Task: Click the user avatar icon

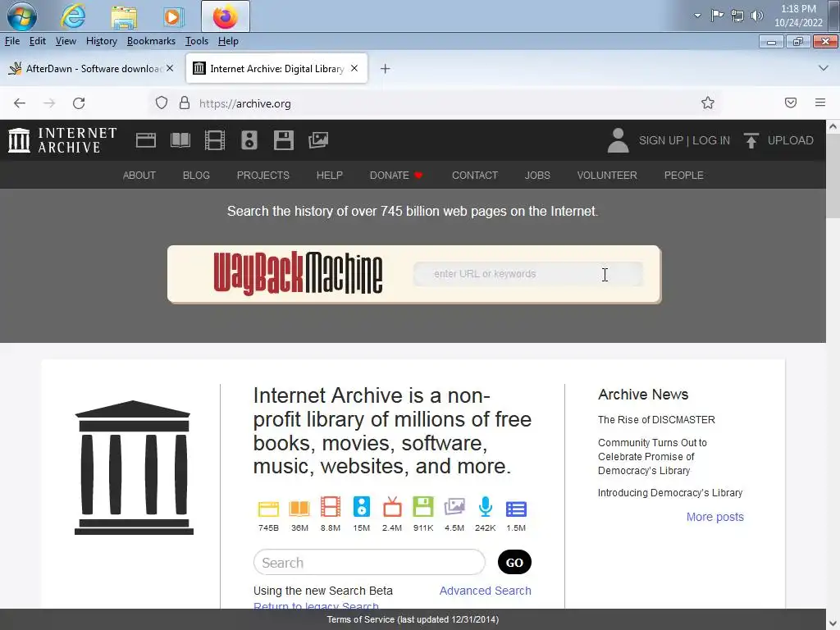Action: point(618,140)
